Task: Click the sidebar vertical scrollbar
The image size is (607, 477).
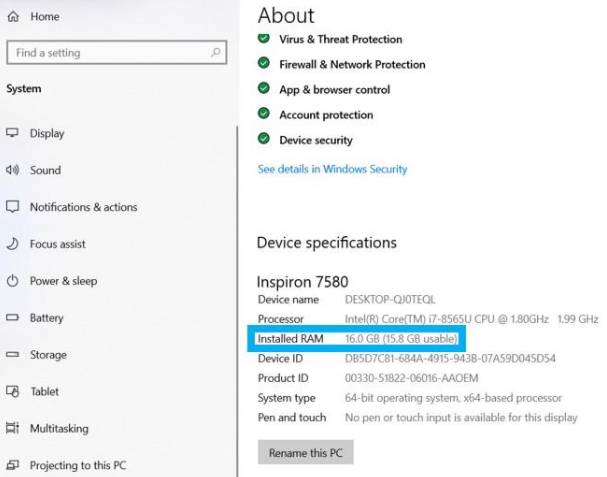Action: (237, 300)
